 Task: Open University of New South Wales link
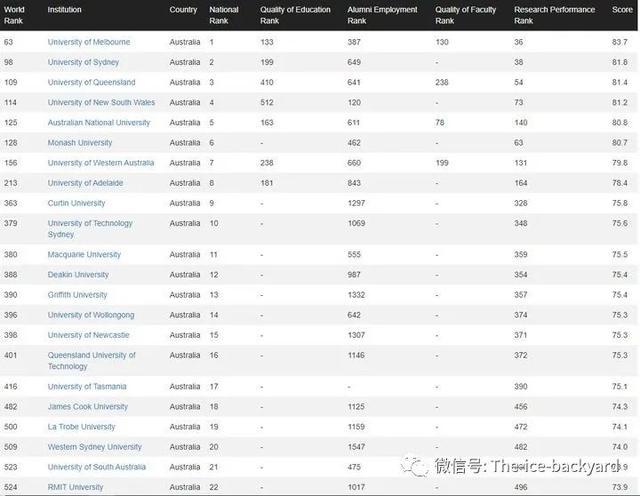101,102
